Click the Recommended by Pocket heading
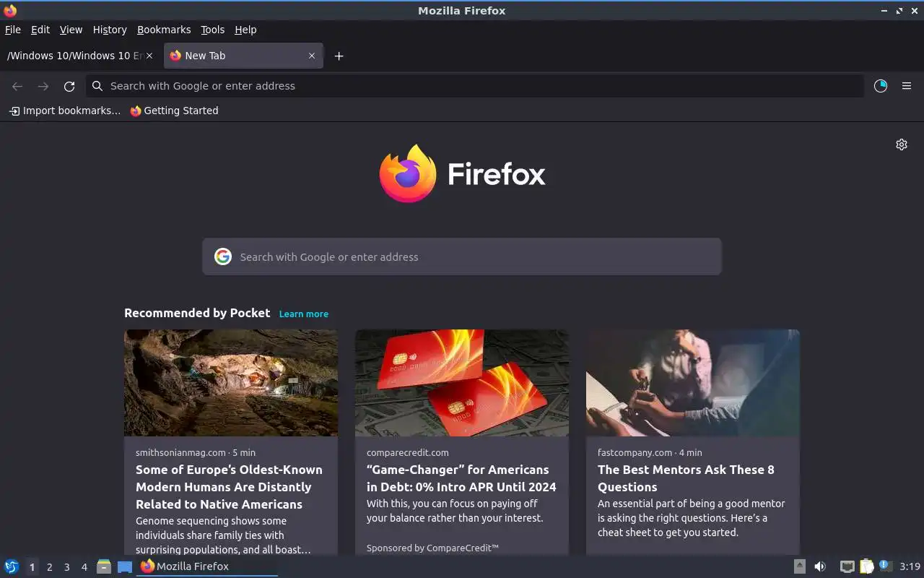 tap(197, 313)
